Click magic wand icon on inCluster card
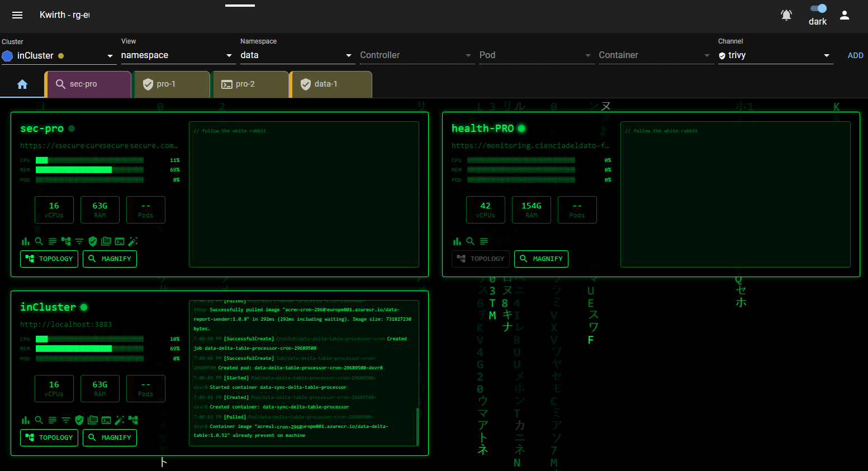This screenshot has width=868, height=471. (120, 420)
